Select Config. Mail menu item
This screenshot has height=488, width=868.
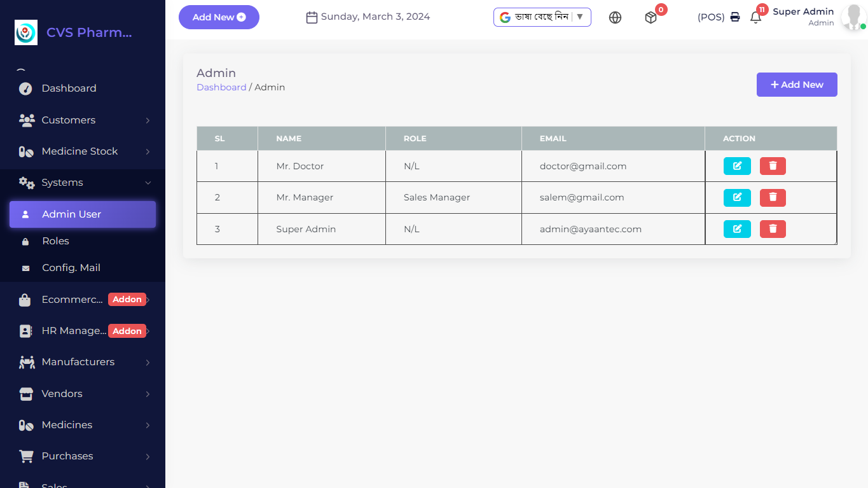pos(71,268)
